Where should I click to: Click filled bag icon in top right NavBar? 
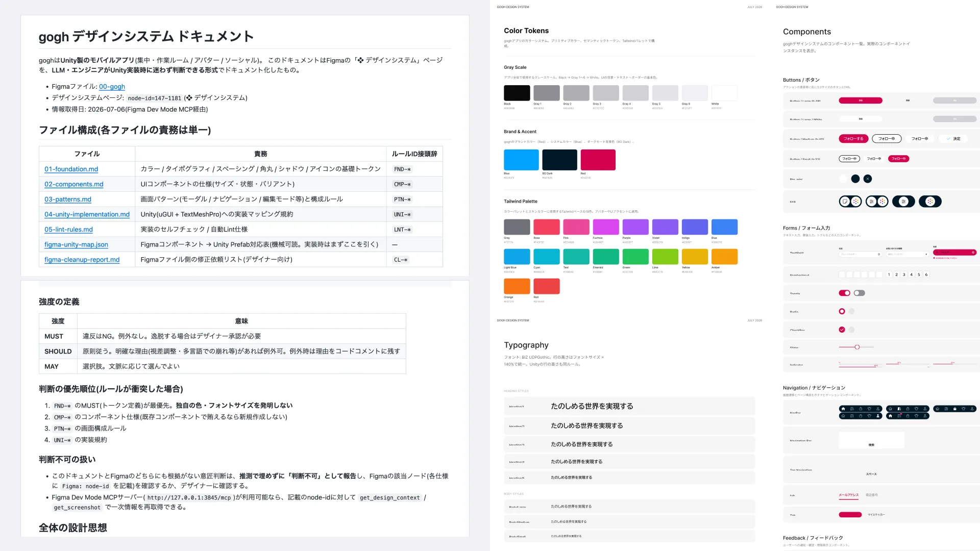(955, 409)
